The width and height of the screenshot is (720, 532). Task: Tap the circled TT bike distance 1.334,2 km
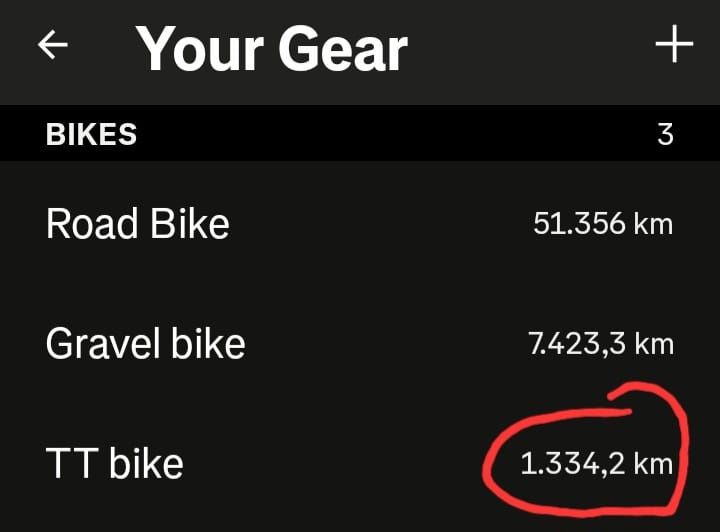(596, 464)
